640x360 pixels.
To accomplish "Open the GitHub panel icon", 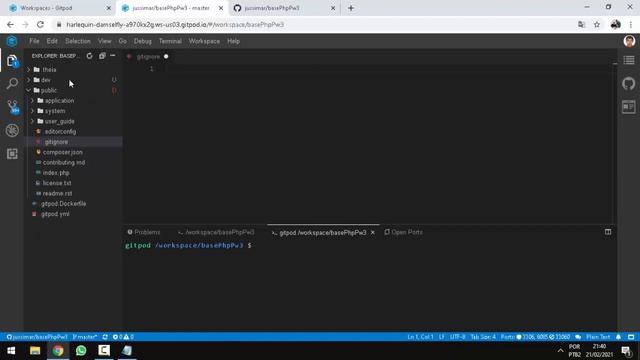I will tap(629, 84).
